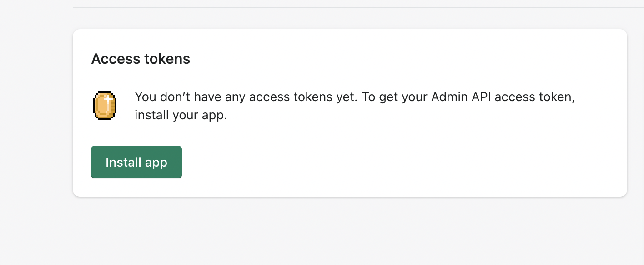This screenshot has height=265, width=644.
Task: Click the words "To get your" in description
Action: click(393, 97)
